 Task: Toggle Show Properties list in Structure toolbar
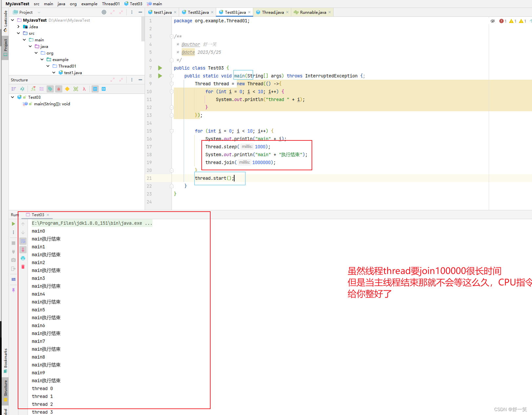tap(42, 89)
